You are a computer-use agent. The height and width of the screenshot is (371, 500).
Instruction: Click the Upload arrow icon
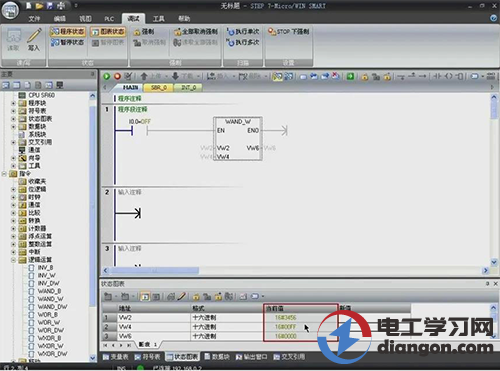pyautogui.click(x=144, y=76)
